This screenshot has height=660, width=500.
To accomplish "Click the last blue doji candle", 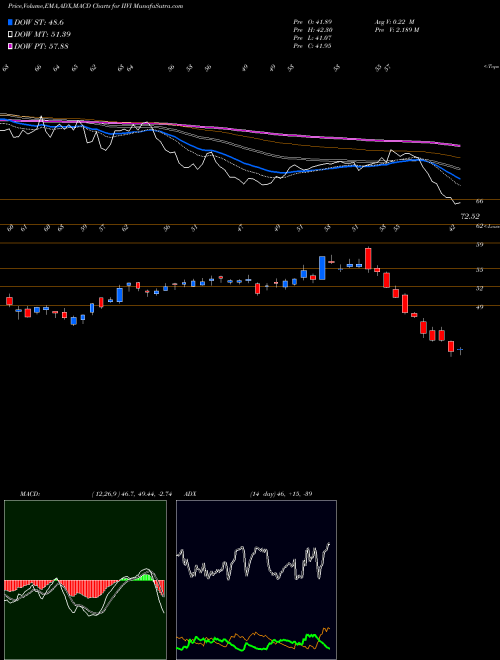I will pos(460,349).
